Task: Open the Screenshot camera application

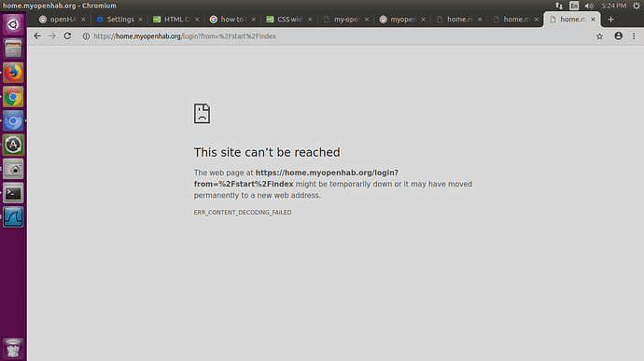Action: coord(13,169)
